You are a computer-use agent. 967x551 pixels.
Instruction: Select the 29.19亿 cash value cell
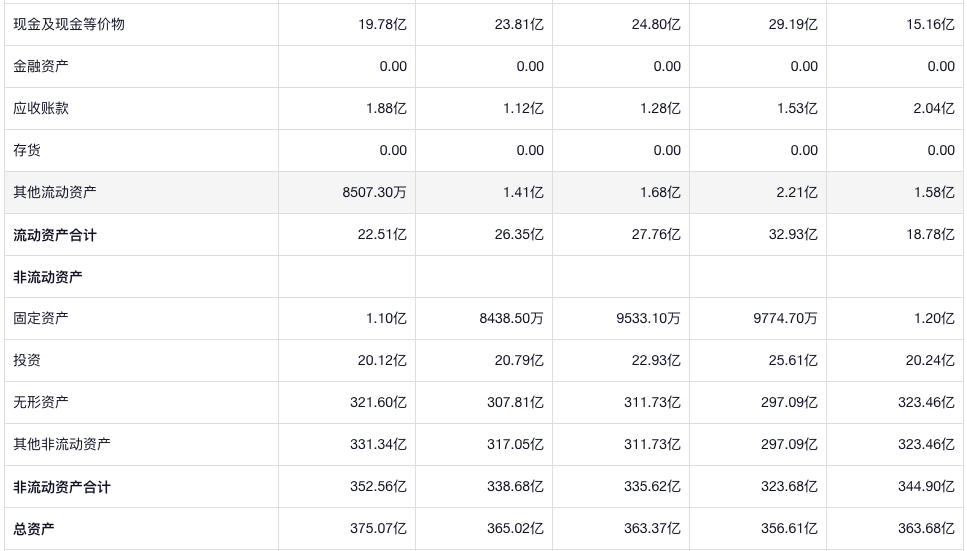(792, 24)
